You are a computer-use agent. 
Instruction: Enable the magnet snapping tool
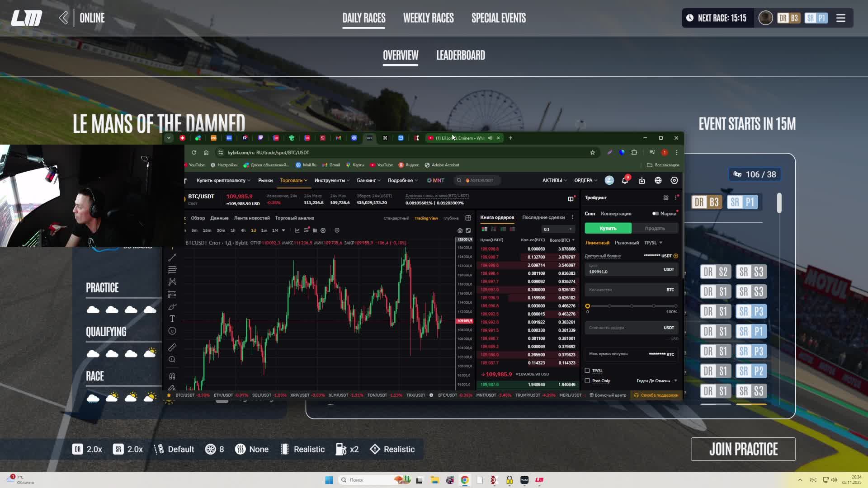172,375
